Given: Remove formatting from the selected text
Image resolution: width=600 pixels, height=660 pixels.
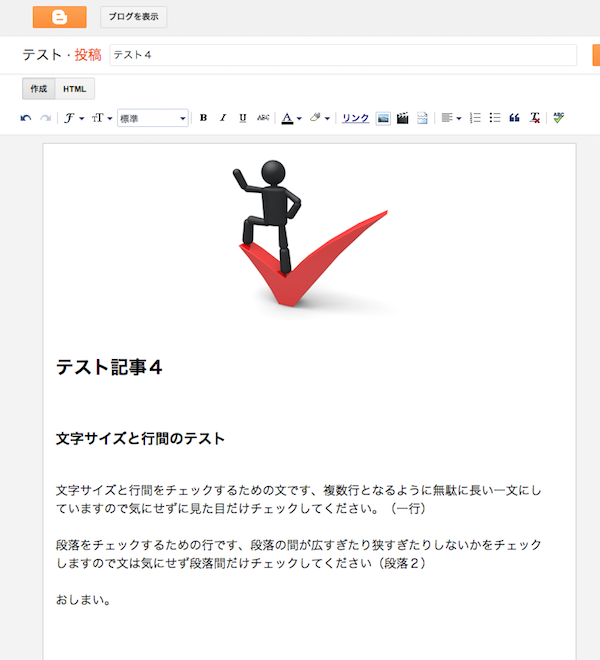Looking at the screenshot, I should [535, 118].
